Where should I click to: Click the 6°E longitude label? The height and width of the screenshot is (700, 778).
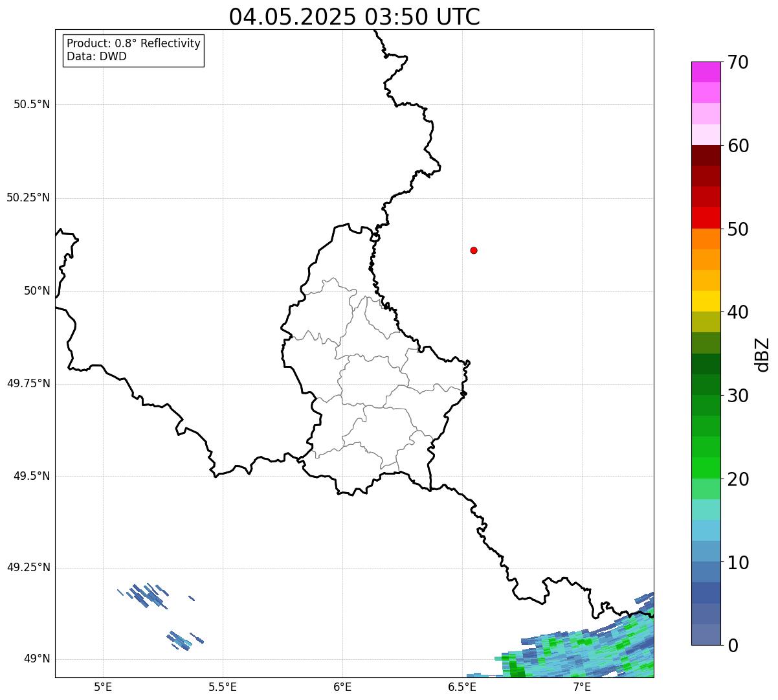click(x=342, y=686)
